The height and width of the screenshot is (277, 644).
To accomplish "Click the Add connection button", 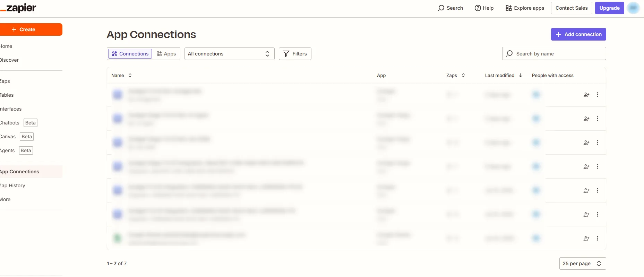I will point(578,34).
